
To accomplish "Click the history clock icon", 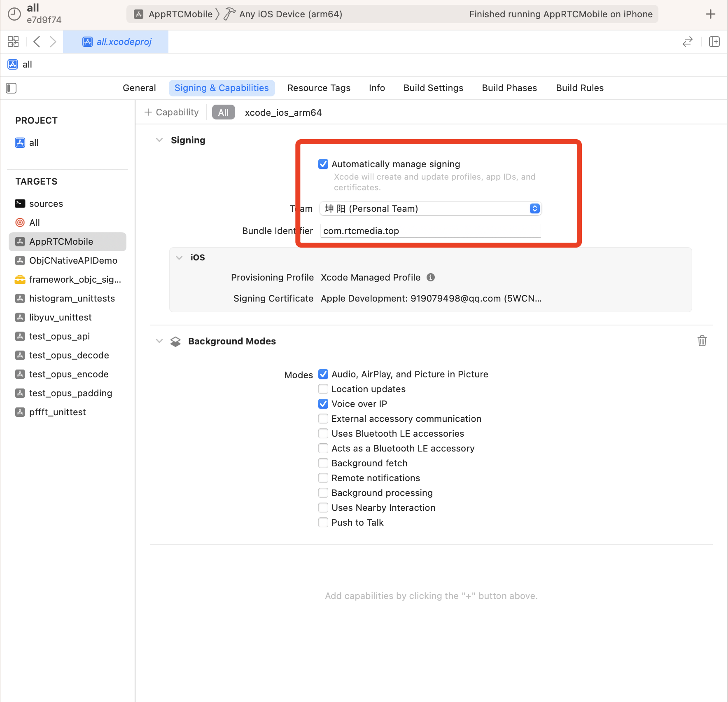I will point(14,14).
